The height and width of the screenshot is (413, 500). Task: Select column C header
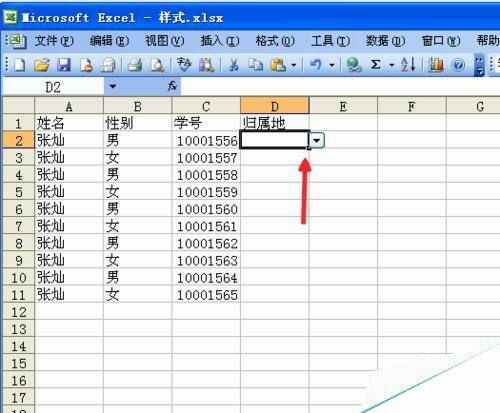(x=206, y=106)
